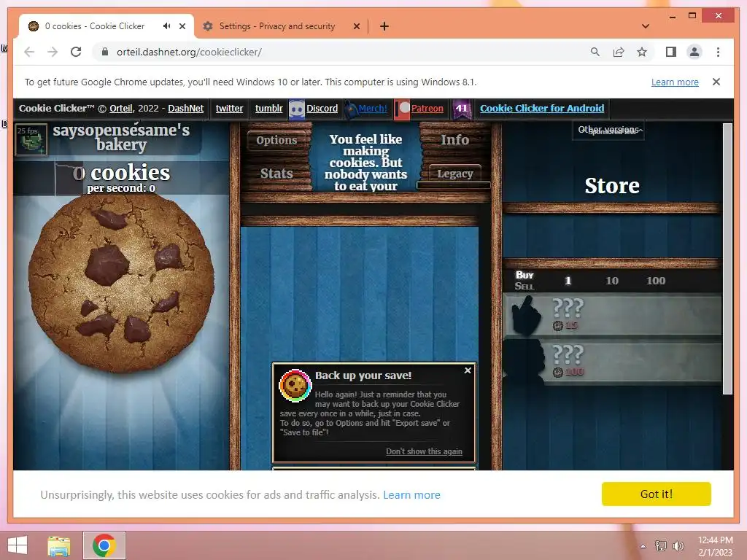Open the Chrome profile menu
This screenshot has height=560, width=747.
coord(694,52)
